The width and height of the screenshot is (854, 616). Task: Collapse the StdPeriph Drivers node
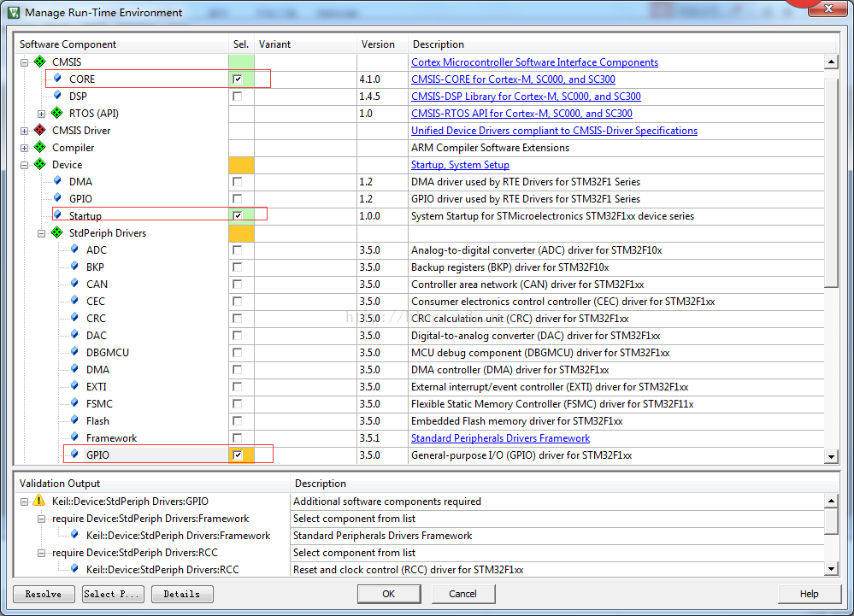point(41,233)
